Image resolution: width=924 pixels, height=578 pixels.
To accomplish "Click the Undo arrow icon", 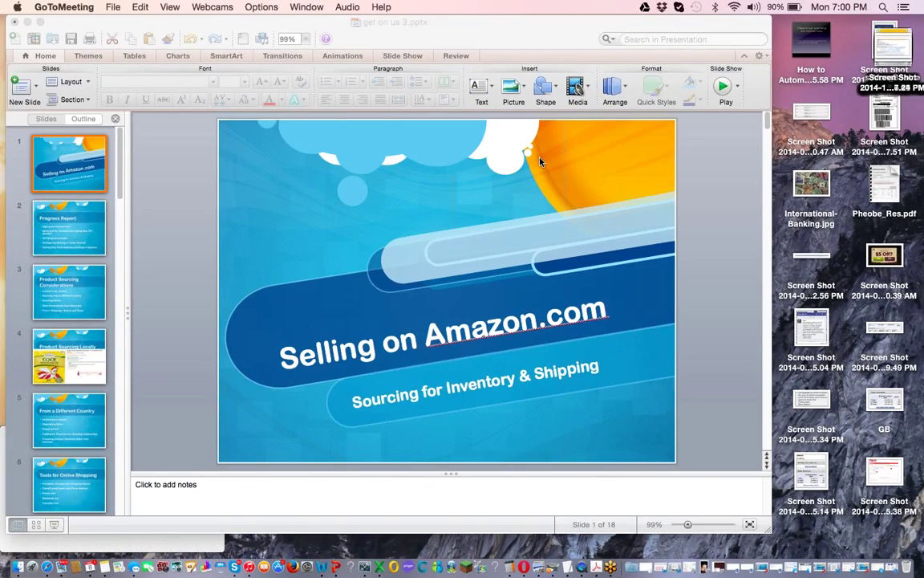I will [x=190, y=39].
